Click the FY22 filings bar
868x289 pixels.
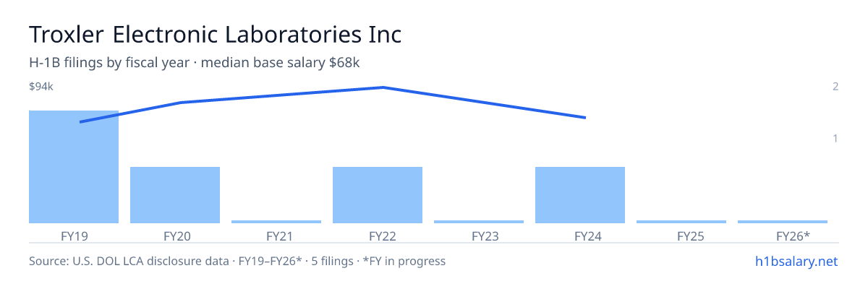click(378, 195)
